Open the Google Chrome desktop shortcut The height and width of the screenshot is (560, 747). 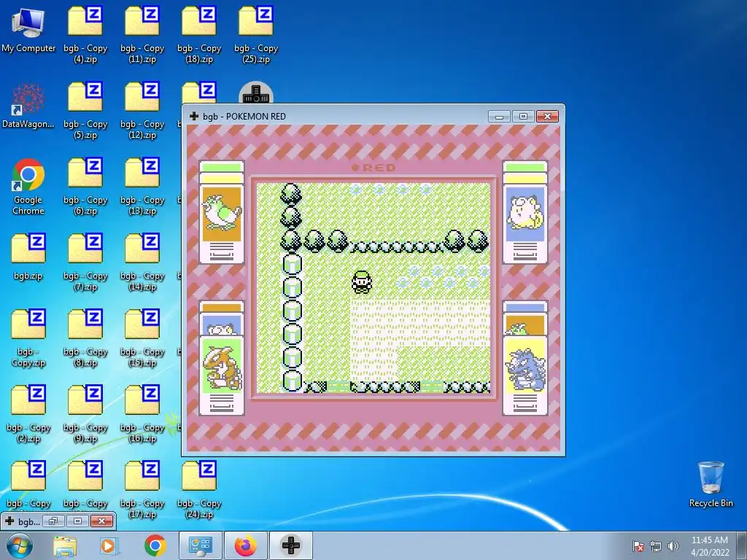[28, 187]
